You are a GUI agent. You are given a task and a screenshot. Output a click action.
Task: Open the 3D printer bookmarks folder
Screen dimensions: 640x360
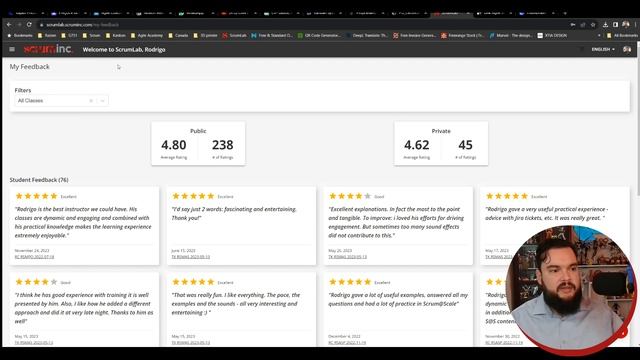(205, 36)
